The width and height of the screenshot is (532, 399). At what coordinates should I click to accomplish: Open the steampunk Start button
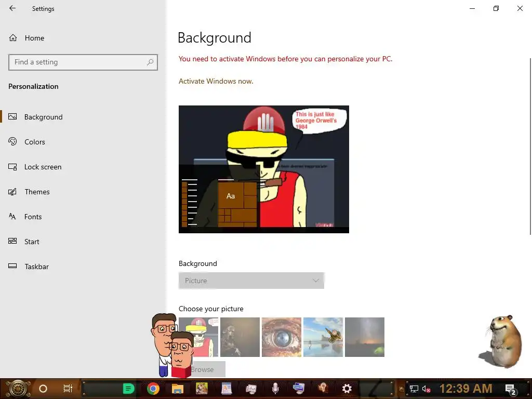17,389
